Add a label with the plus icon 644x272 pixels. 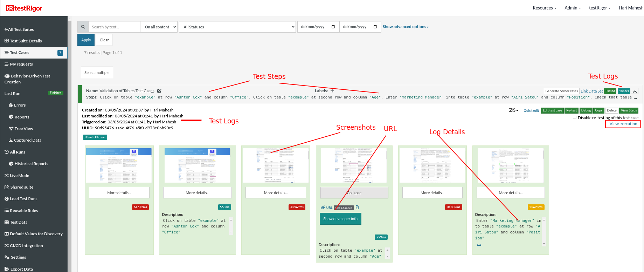click(332, 91)
